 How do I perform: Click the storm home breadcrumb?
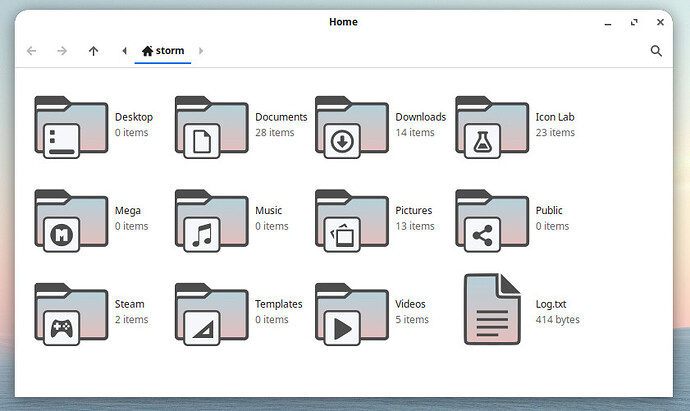click(163, 51)
